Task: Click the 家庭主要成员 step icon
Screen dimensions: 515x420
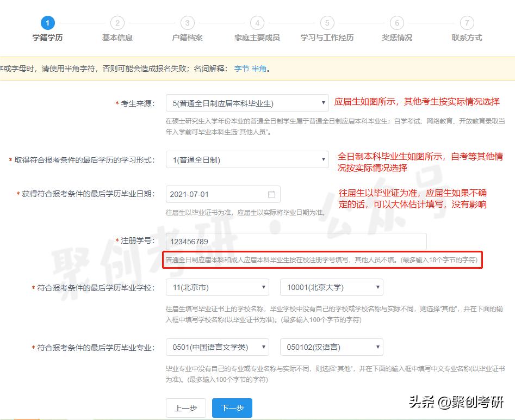Action: [x=257, y=23]
